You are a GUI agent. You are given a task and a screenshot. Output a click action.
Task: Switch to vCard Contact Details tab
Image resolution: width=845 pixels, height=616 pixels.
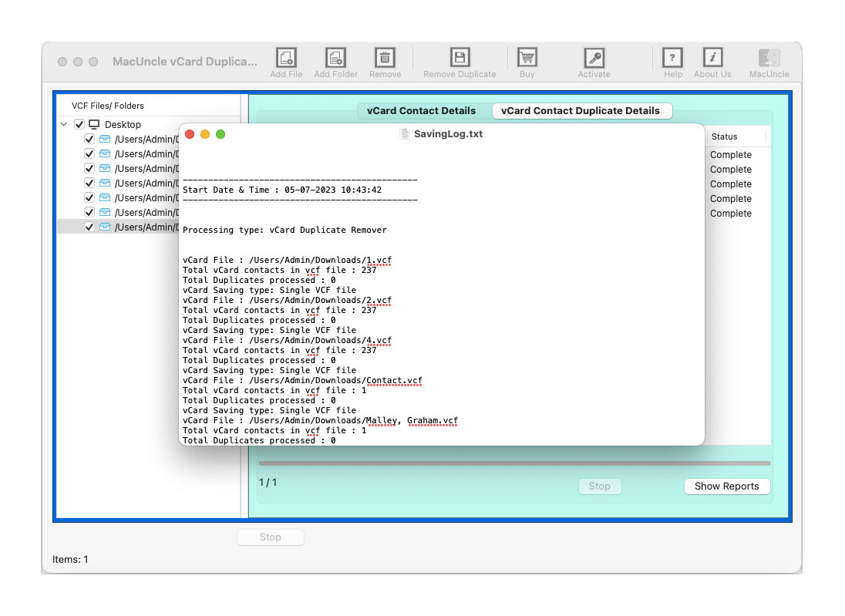point(421,111)
